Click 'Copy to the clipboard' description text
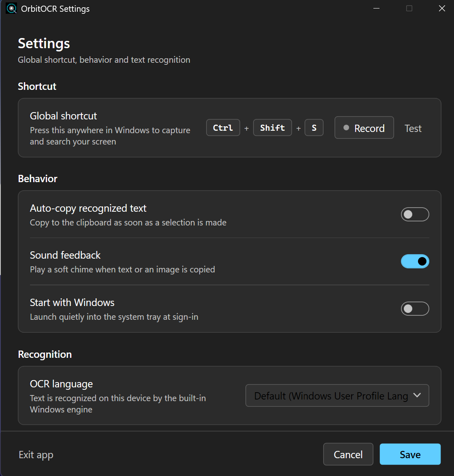Screen dimensions: 454x476 click(128, 223)
